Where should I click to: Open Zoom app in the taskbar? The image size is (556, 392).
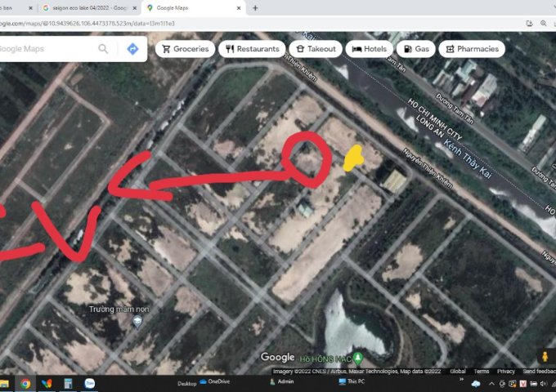point(90,382)
